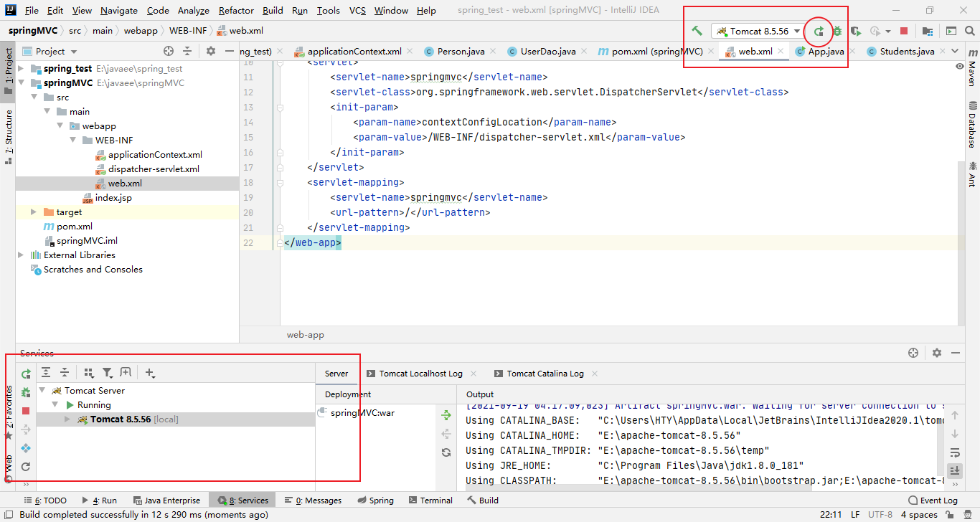Viewport: 980px width, 522px height.
Task: Expand Tomcat 8.5.56 [local] node
Action: 67,419
